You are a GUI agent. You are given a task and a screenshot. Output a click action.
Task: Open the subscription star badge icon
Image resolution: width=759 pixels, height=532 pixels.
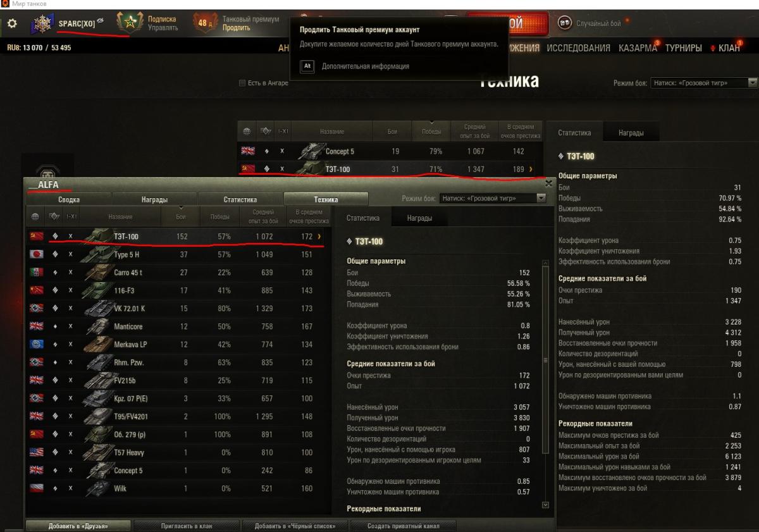pos(130,23)
